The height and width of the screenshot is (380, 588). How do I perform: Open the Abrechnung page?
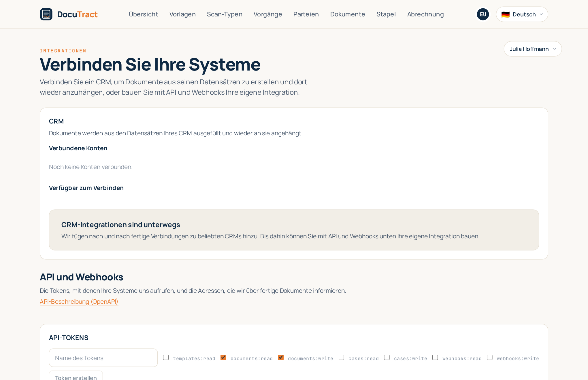coord(425,14)
